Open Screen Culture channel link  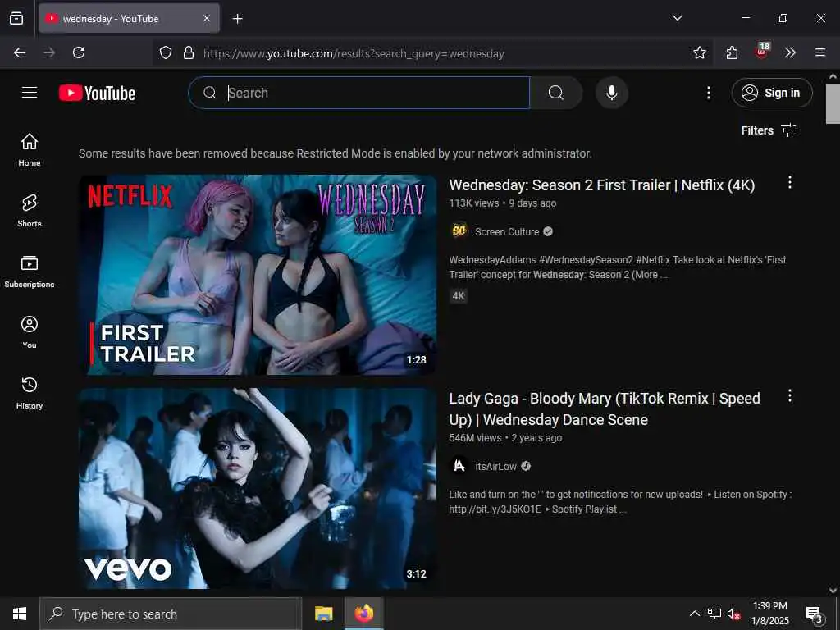point(507,232)
